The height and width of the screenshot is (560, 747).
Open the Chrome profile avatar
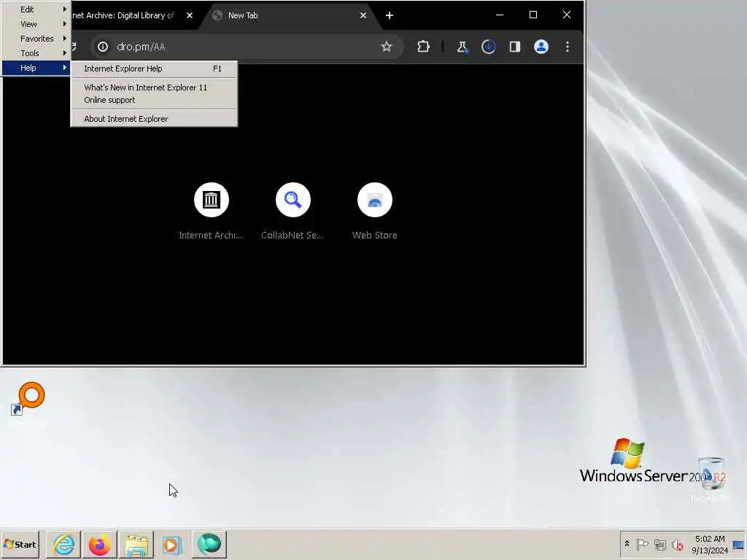(x=541, y=47)
